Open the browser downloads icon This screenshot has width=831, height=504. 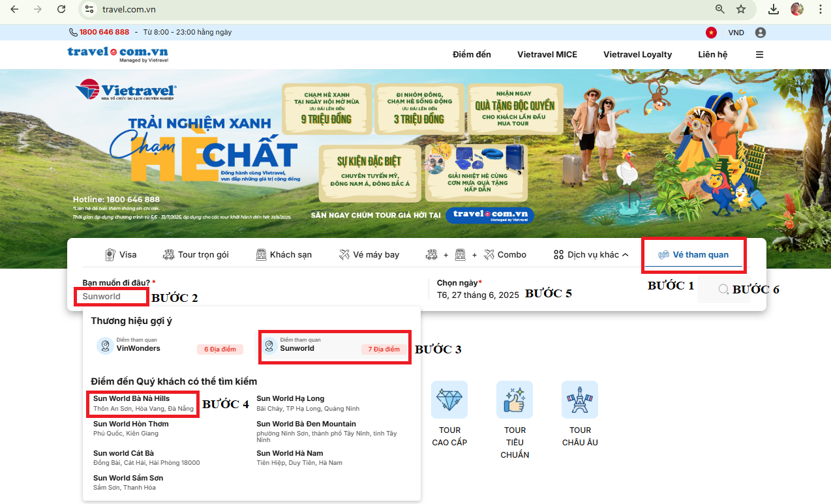(774, 9)
